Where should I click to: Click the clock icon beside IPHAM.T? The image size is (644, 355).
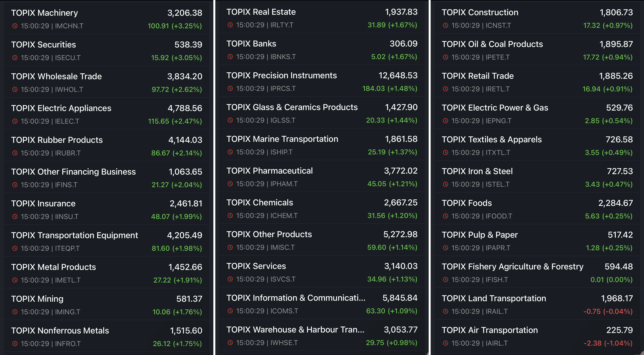coord(230,184)
